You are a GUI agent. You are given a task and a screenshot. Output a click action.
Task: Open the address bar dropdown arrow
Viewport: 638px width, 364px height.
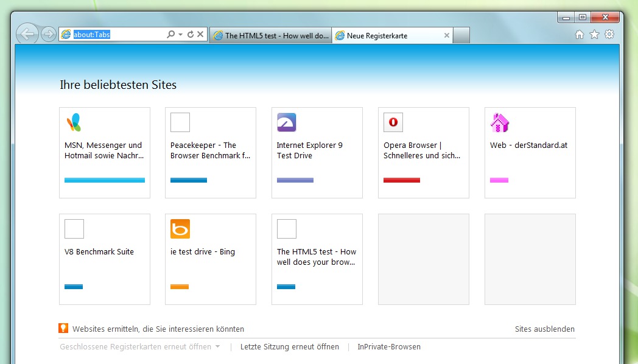pos(181,35)
